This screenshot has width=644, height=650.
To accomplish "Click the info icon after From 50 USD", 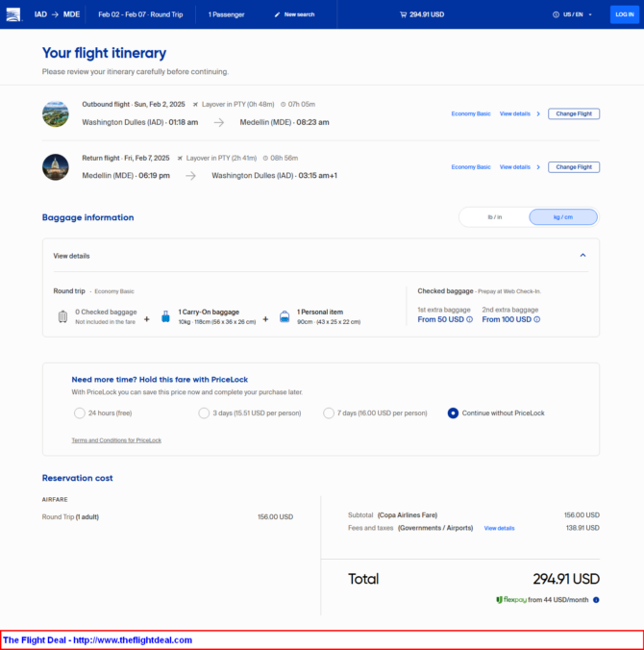I will (469, 319).
